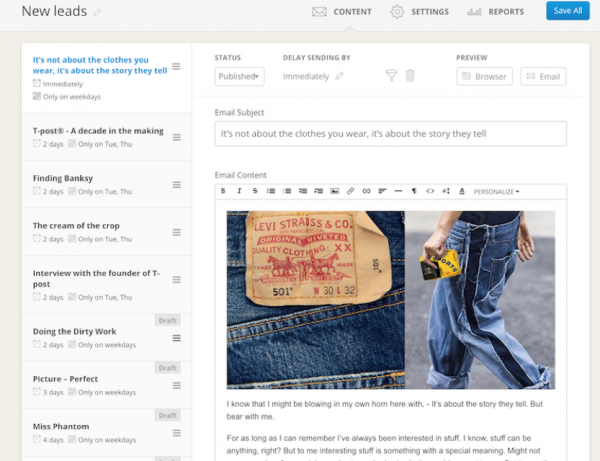Screen dimensions: 600x461
Task: Send a preview by Email
Action: click(543, 77)
